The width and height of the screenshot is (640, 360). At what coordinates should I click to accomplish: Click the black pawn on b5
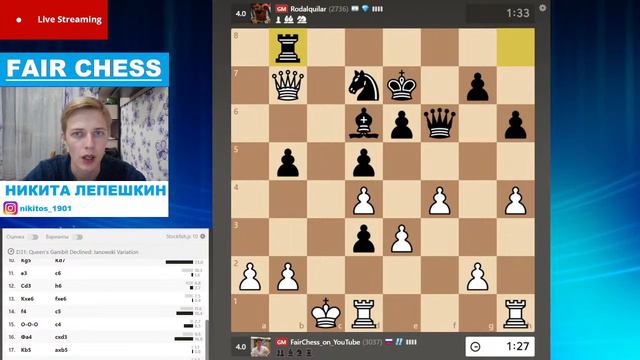click(288, 162)
